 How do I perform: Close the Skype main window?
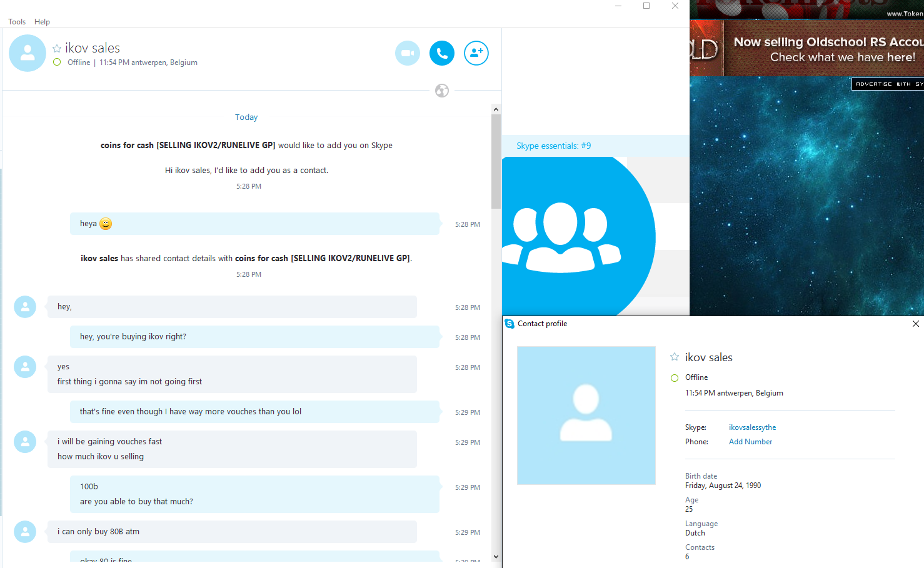click(675, 6)
